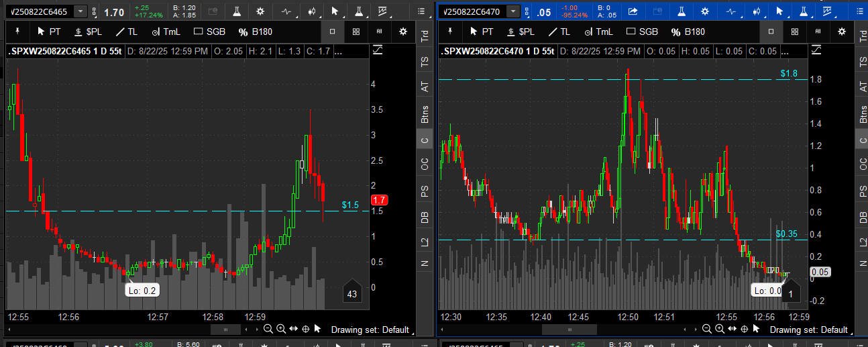Click the B180 percent button in right toolbar
The height and width of the screenshot is (347, 868).
(688, 32)
